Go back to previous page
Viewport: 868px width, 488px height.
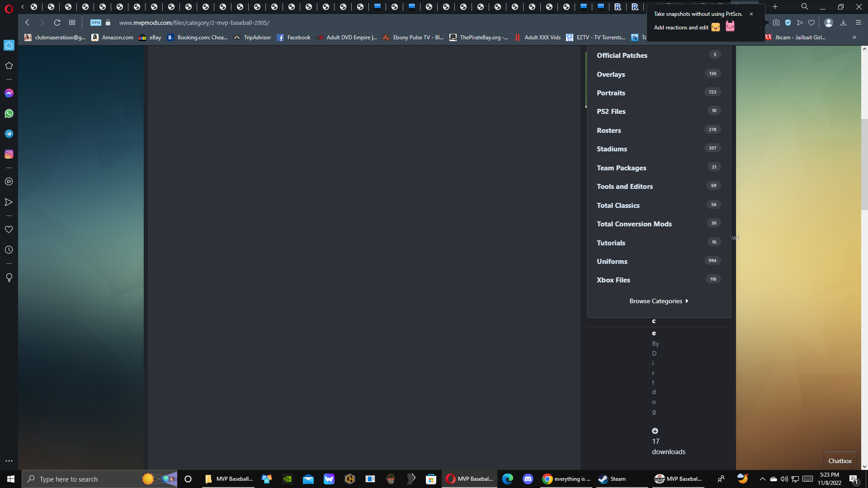[x=27, y=23]
